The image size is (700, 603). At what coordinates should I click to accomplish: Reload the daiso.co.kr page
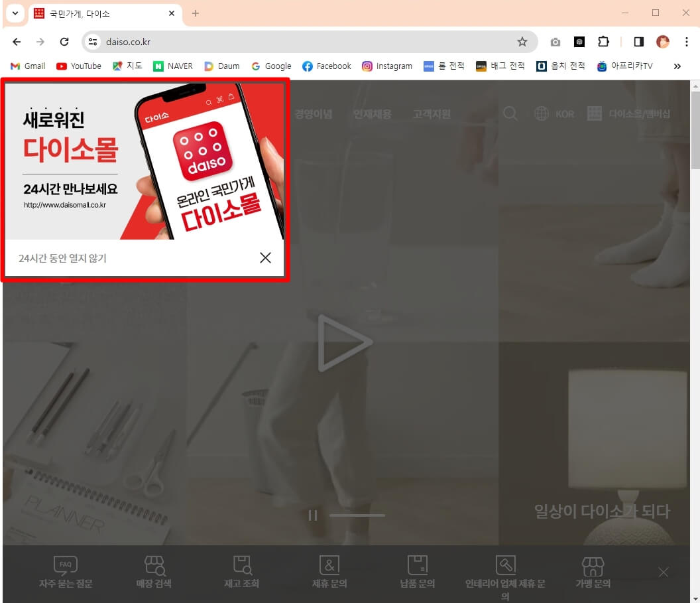coord(64,42)
